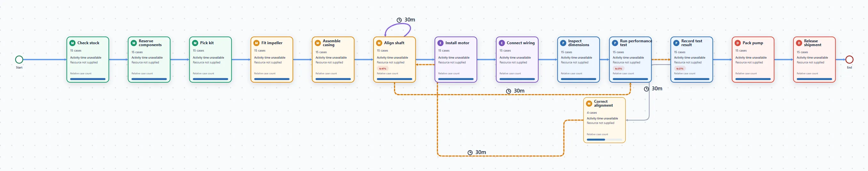
Task: Click the 30m label above Align shaft loop
Action: [410, 20]
